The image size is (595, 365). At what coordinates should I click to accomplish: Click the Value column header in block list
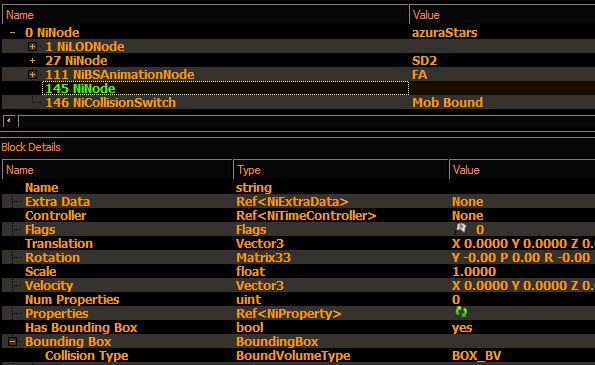pyautogui.click(x=502, y=15)
